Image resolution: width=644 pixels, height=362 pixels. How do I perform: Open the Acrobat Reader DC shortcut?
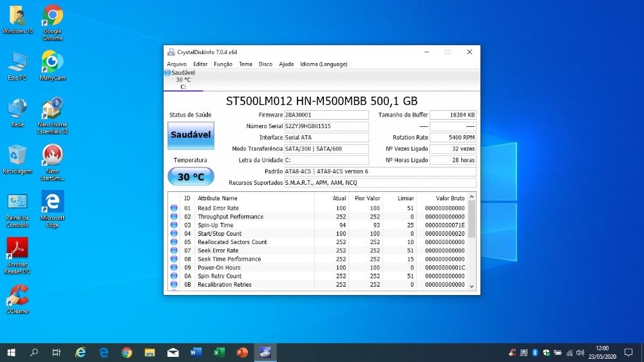pos(17,256)
